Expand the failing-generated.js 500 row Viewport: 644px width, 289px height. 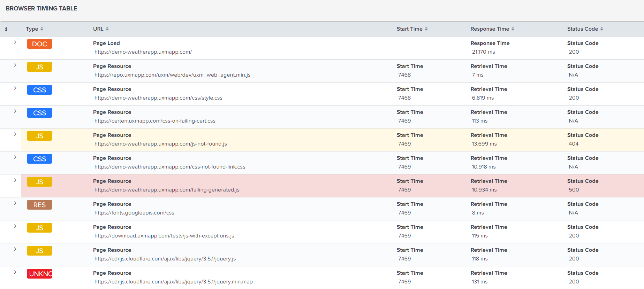(x=15, y=180)
